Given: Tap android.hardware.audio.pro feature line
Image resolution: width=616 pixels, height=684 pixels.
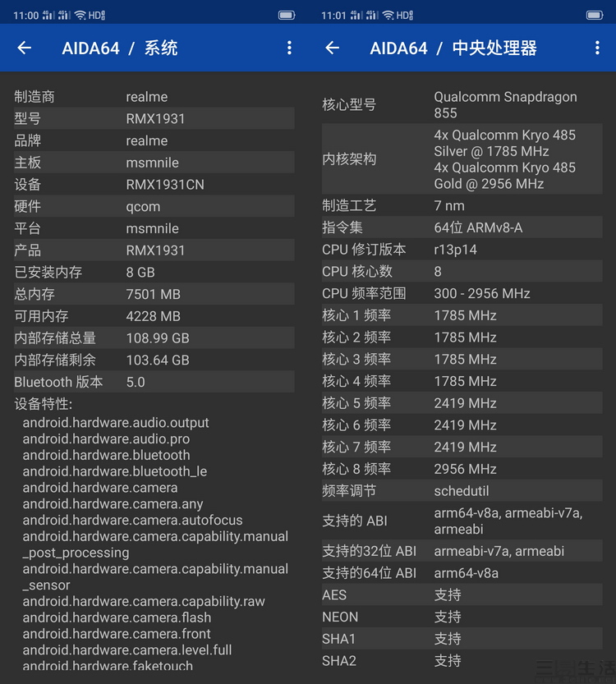Looking at the screenshot, I should coord(106,438).
